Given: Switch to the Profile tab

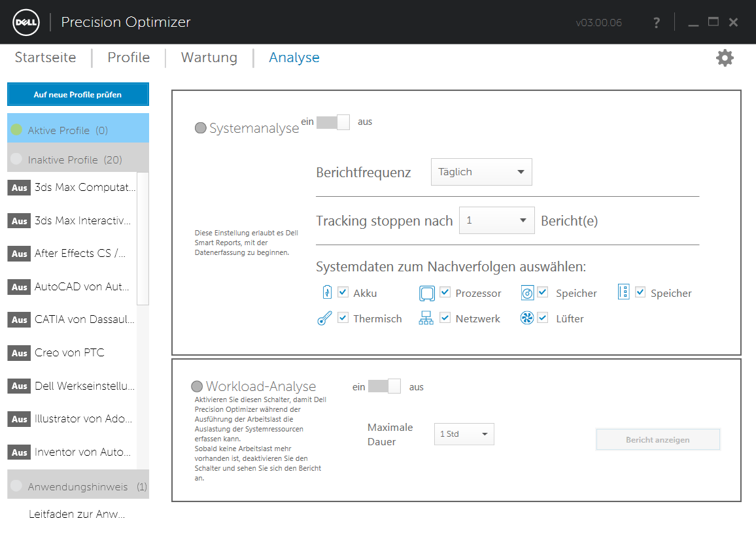Looking at the screenshot, I should (x=129, y=58).
